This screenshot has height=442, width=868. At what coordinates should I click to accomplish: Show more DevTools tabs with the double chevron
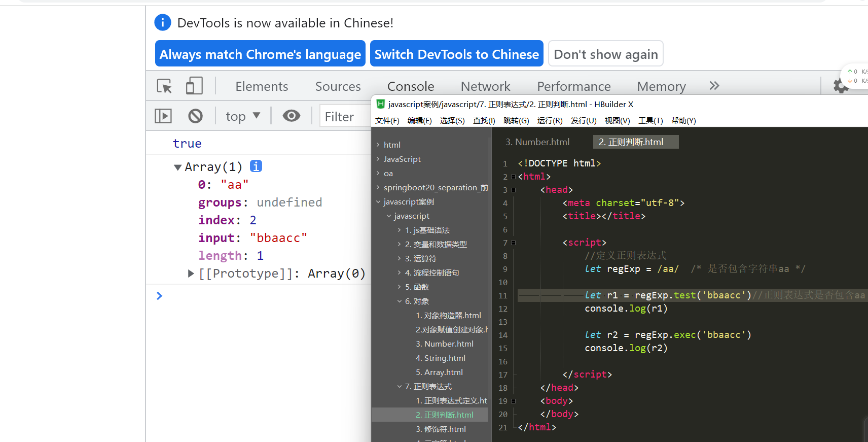714,86
